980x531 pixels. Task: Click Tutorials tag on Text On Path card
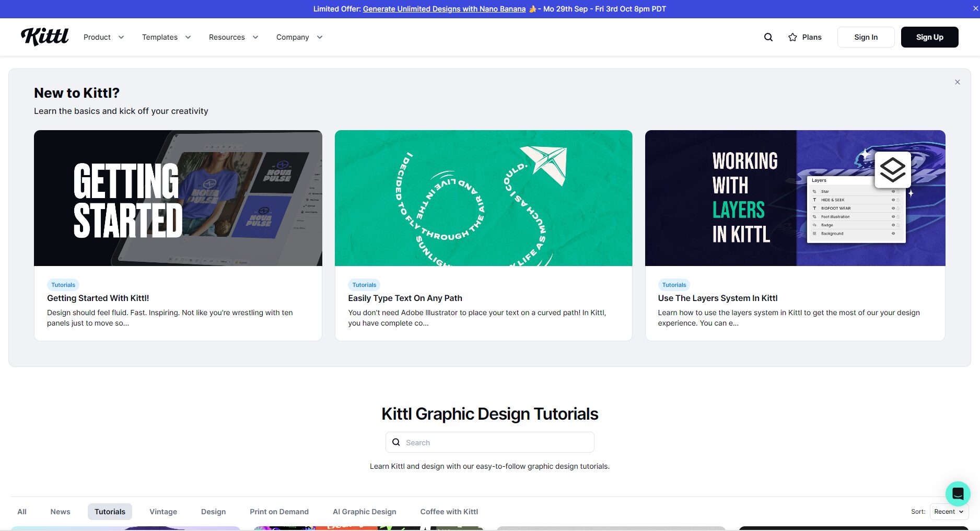point(364,285)
